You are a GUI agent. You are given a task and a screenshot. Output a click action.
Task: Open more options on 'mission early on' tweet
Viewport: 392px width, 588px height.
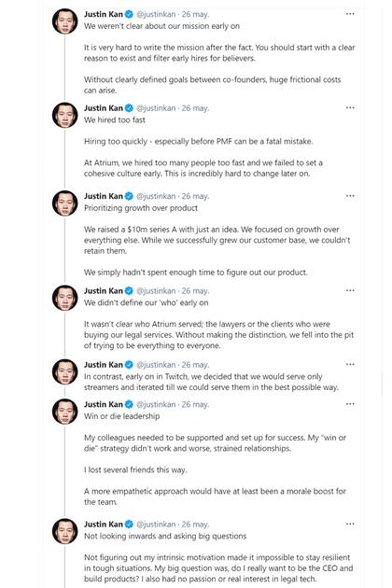(350, 14)
